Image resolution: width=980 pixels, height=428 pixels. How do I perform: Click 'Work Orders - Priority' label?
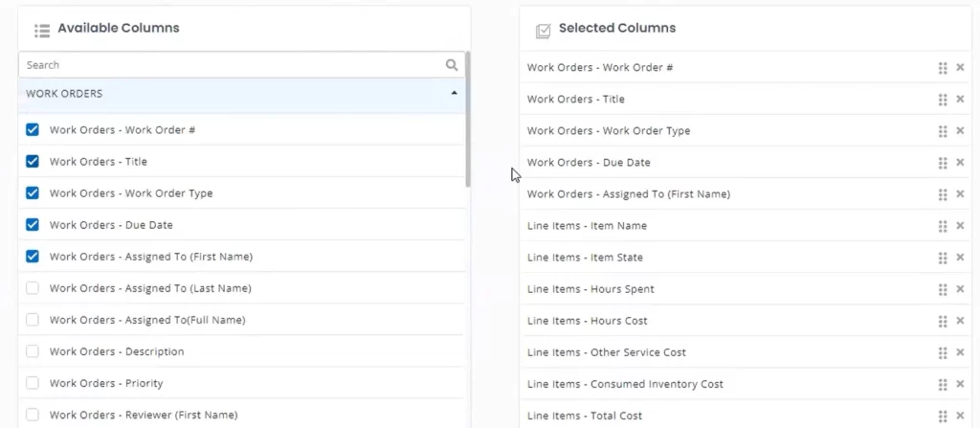click(106, 383)
